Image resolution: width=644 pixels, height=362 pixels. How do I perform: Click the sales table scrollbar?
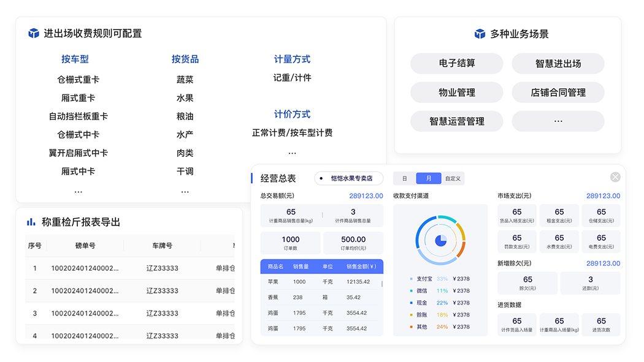click(x=382, y=284)
